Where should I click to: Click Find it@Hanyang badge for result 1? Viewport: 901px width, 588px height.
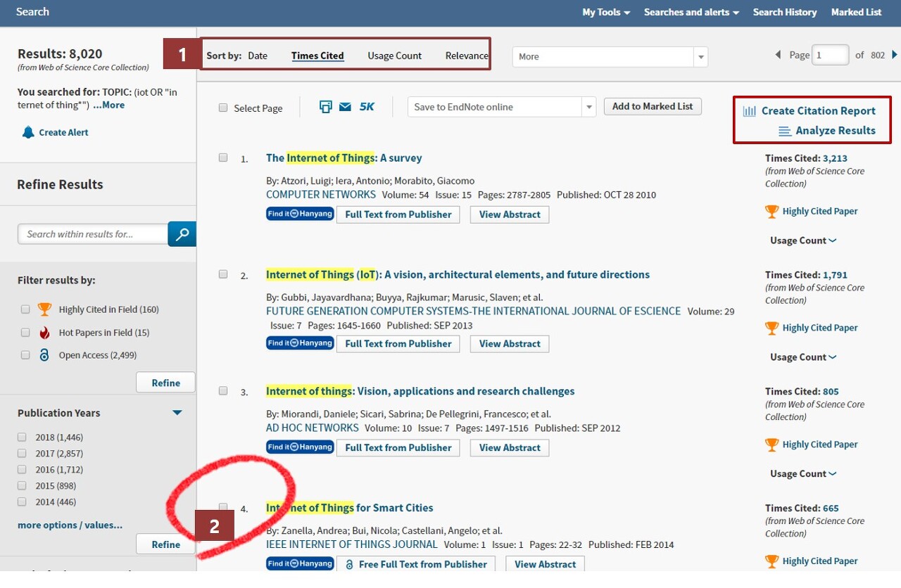tap(300, 214)
